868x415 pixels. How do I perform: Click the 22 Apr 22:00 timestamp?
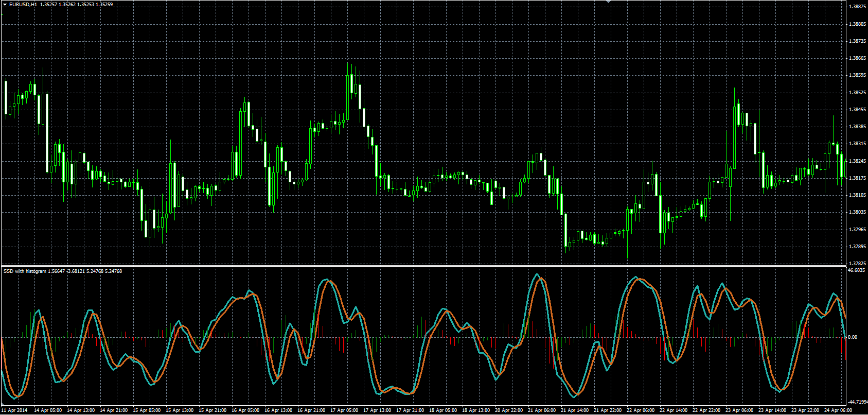[x=706, y=410]
